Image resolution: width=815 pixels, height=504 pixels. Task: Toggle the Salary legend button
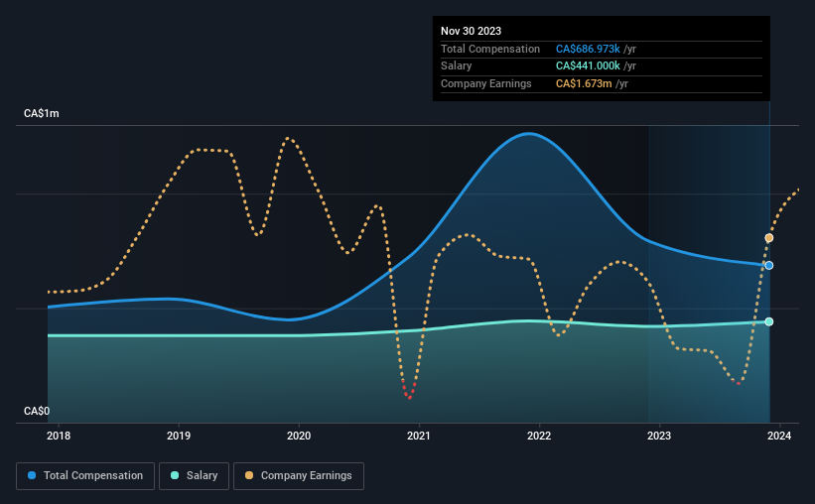click(194, 476)
